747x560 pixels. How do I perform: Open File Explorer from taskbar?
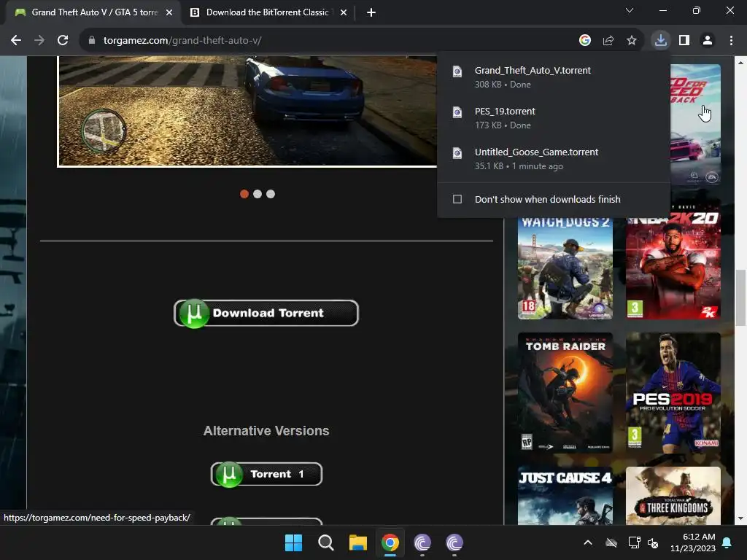[x=357, y=542]
